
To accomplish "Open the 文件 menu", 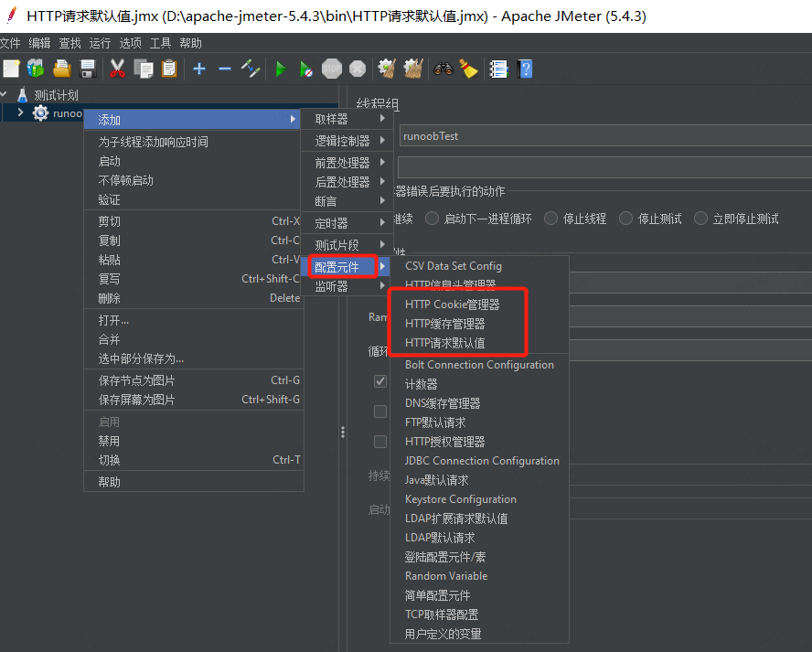I will tap(10, 43).
